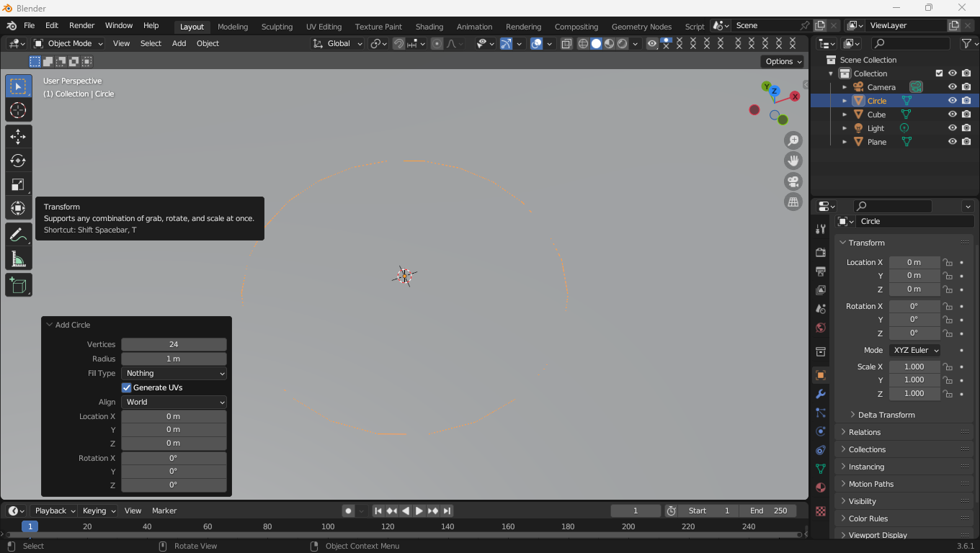Select the Light object in outliner

coord(876,128)
